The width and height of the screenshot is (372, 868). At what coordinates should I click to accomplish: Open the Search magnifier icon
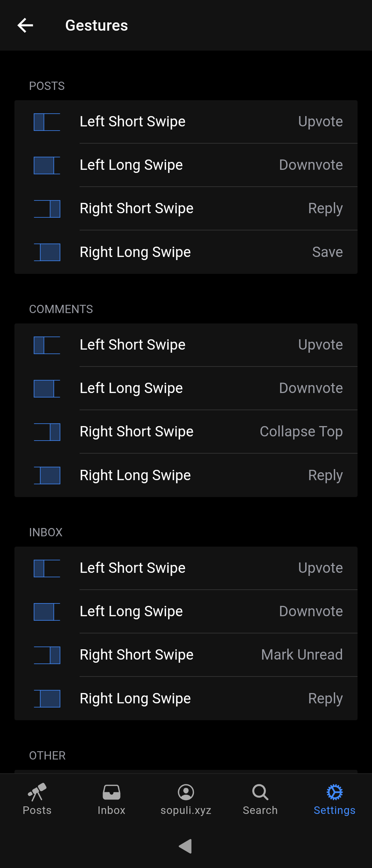click(260, 792)
